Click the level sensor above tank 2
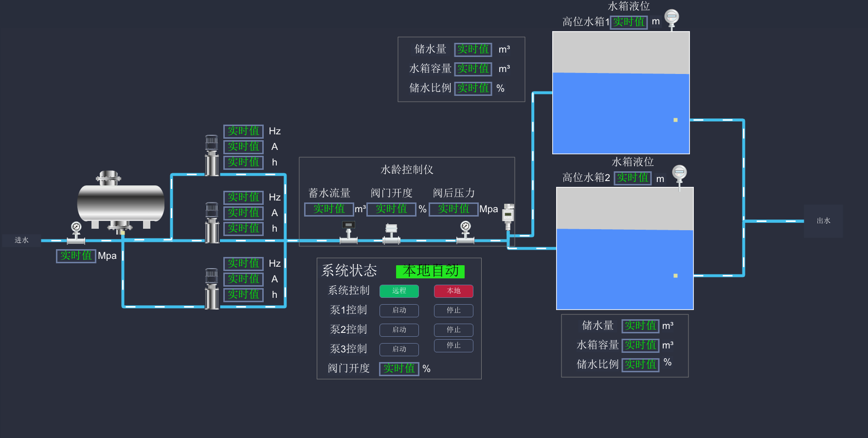The image size is (868, 438). (679, 174)
